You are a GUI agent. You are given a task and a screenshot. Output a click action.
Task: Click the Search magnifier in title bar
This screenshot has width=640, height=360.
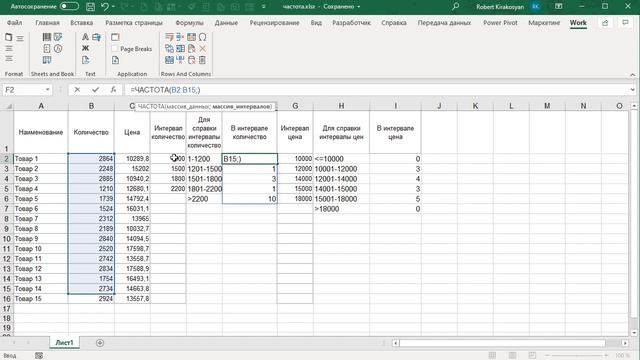[456, 7]
